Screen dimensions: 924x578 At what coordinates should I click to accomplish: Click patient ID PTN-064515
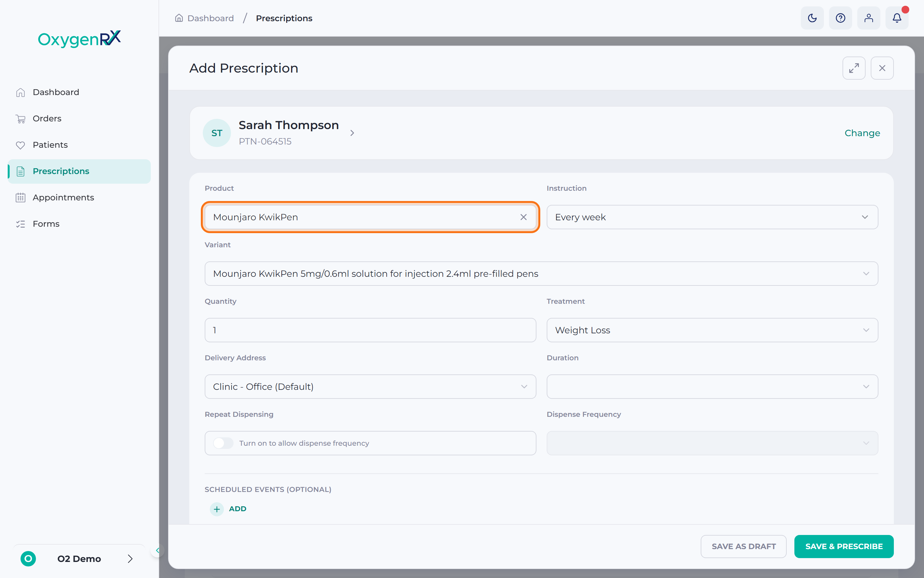click(265, 141)
